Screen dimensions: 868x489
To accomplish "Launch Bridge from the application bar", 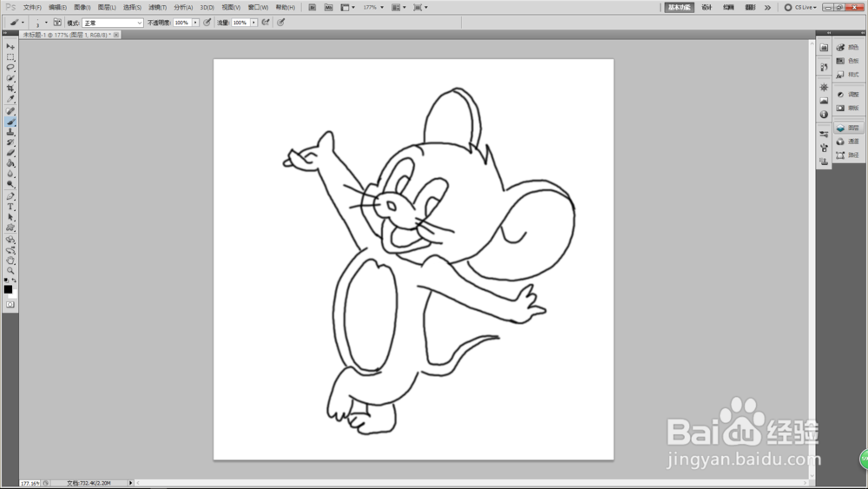I will pos(312,7).
